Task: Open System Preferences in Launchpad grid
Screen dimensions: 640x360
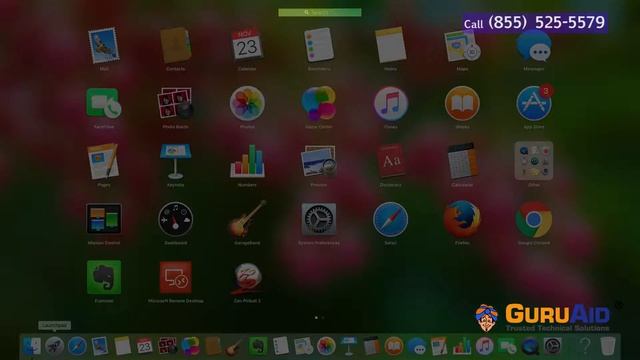Action: pyautogui.click(x=319, y=219)
